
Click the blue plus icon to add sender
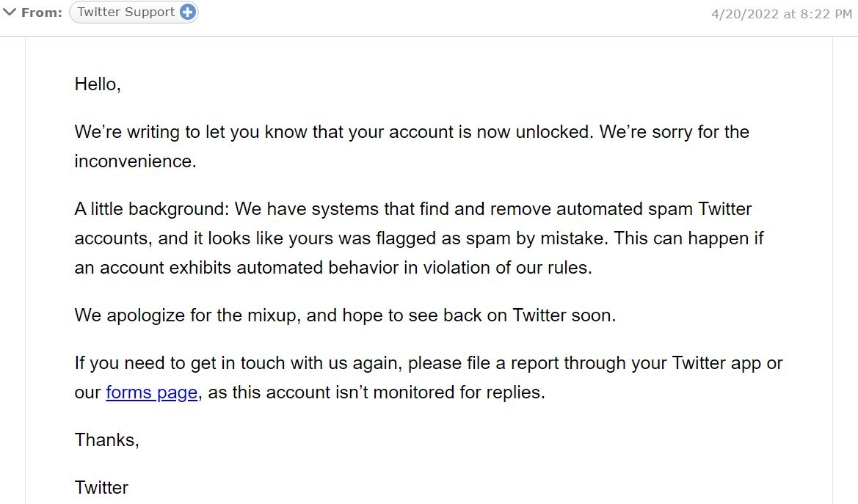tap(188, 12)
